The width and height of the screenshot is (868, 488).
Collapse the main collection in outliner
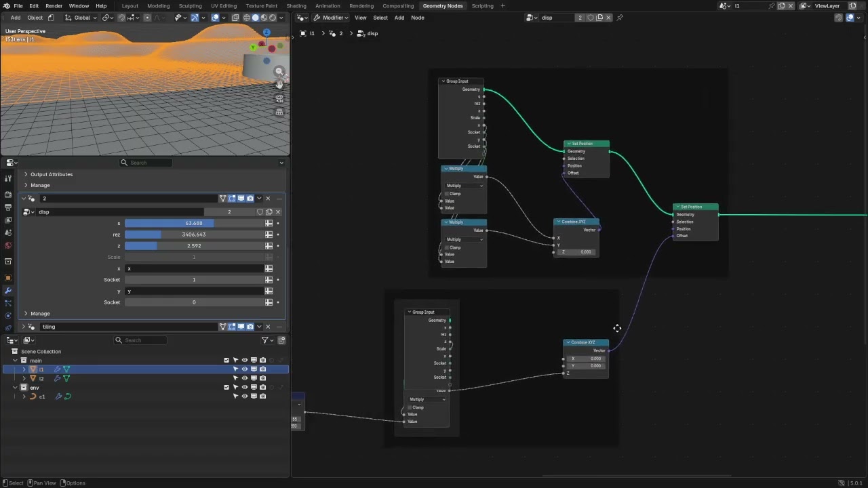click(x=15, y=361)
